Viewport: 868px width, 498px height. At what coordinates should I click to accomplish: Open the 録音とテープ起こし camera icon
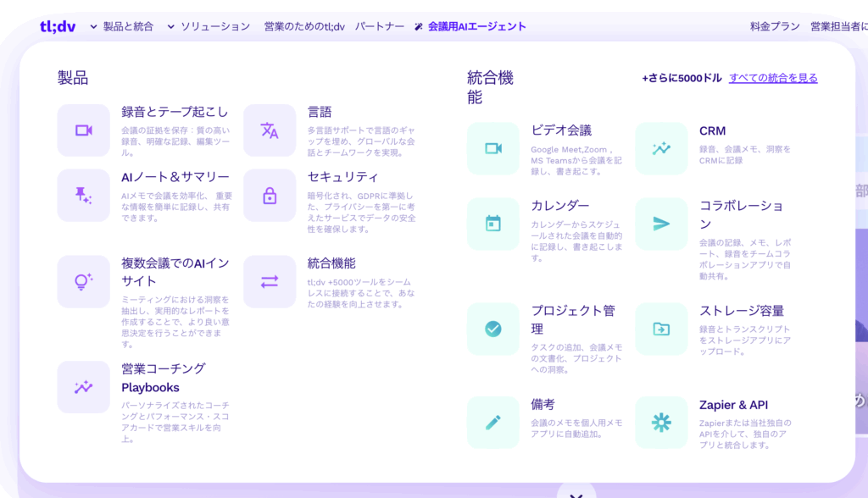tap(84, 130)
